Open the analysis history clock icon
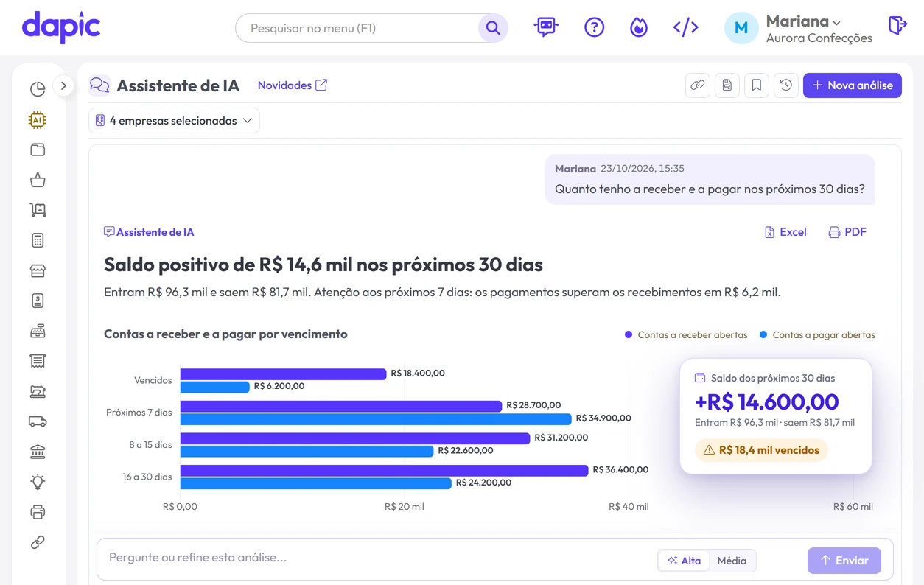Viewport: 924px width, 585px height. click(x=786, y=85)
